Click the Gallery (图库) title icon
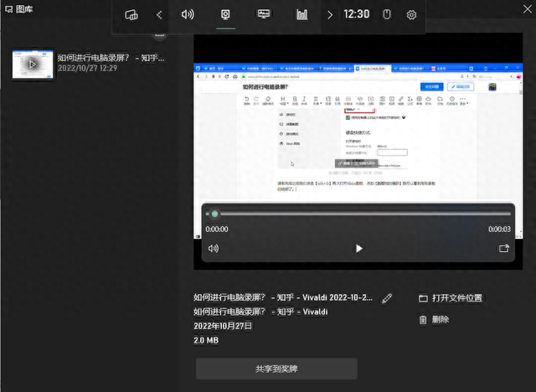 click(9, 9)
